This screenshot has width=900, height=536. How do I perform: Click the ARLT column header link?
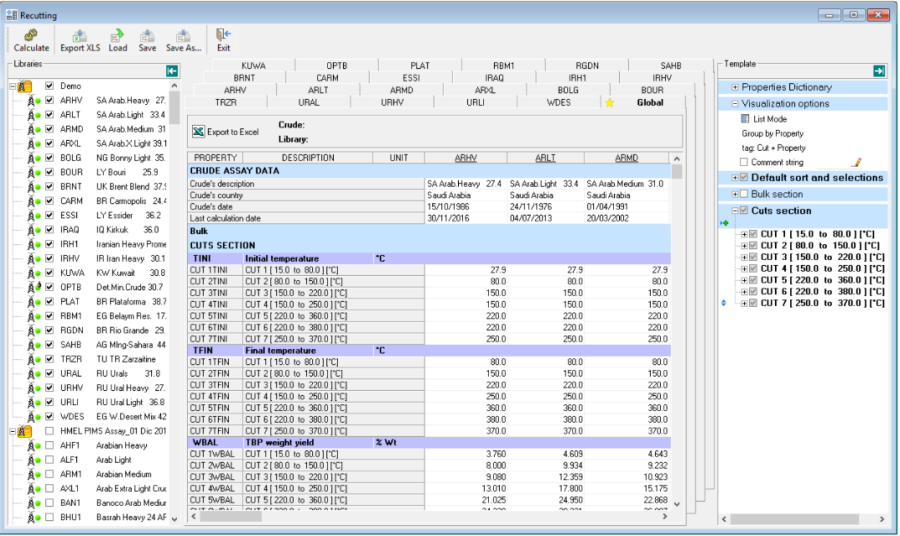tap(545, 158)
